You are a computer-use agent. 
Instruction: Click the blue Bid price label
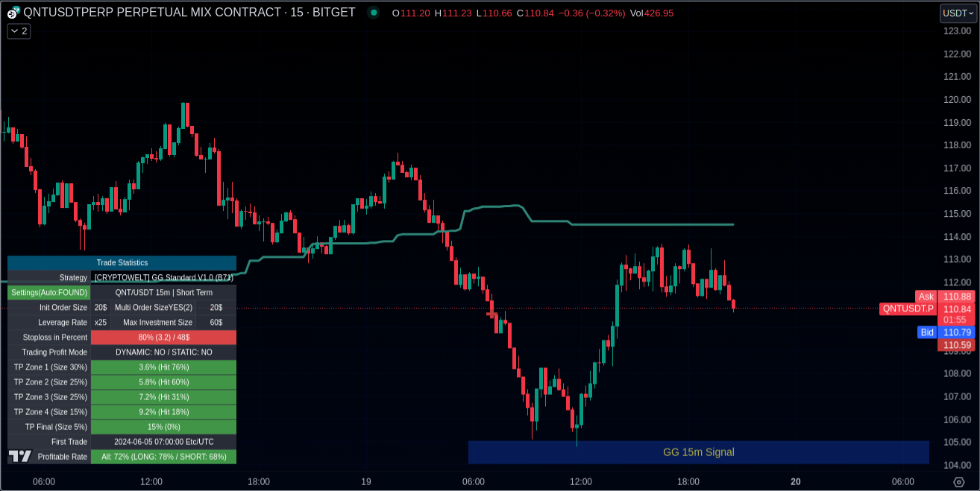click(926, 332)
